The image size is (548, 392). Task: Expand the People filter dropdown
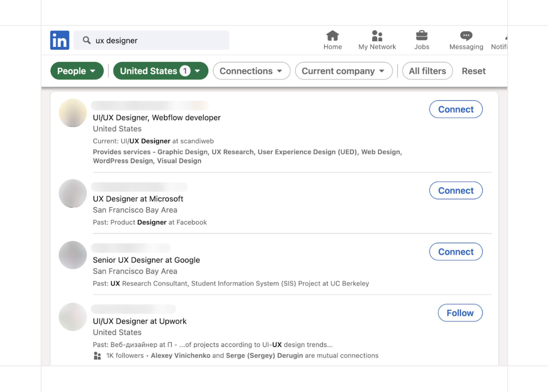[x=77, y=71]
